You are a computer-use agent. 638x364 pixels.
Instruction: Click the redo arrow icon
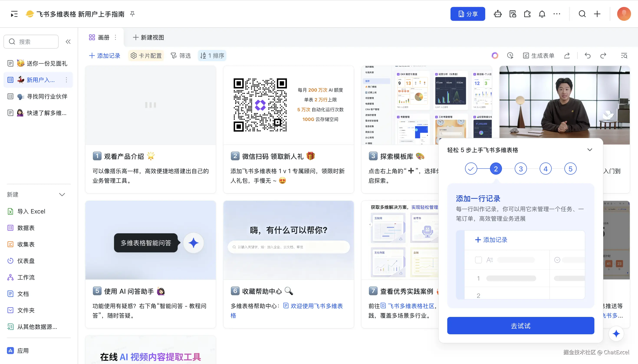(603, 56)
